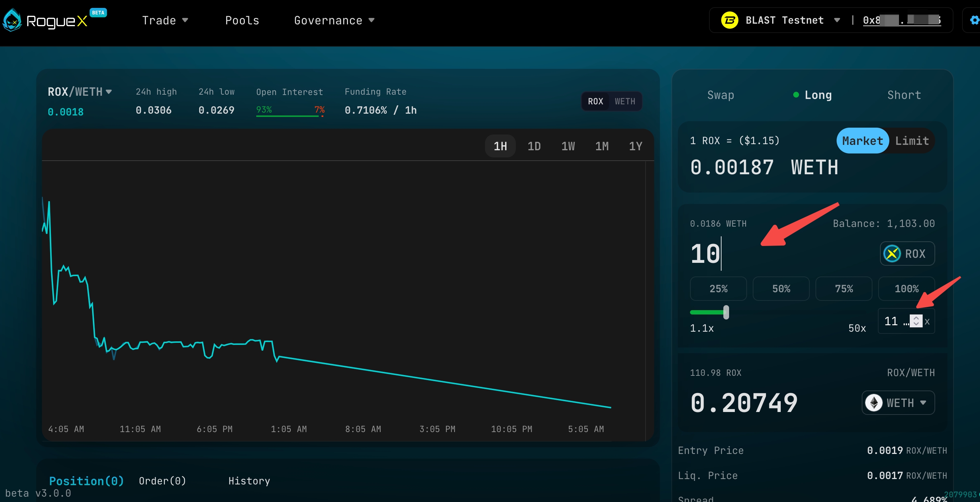Click the RogueX logo icon
Screen dimensions: 980x502
click(12, 20)
